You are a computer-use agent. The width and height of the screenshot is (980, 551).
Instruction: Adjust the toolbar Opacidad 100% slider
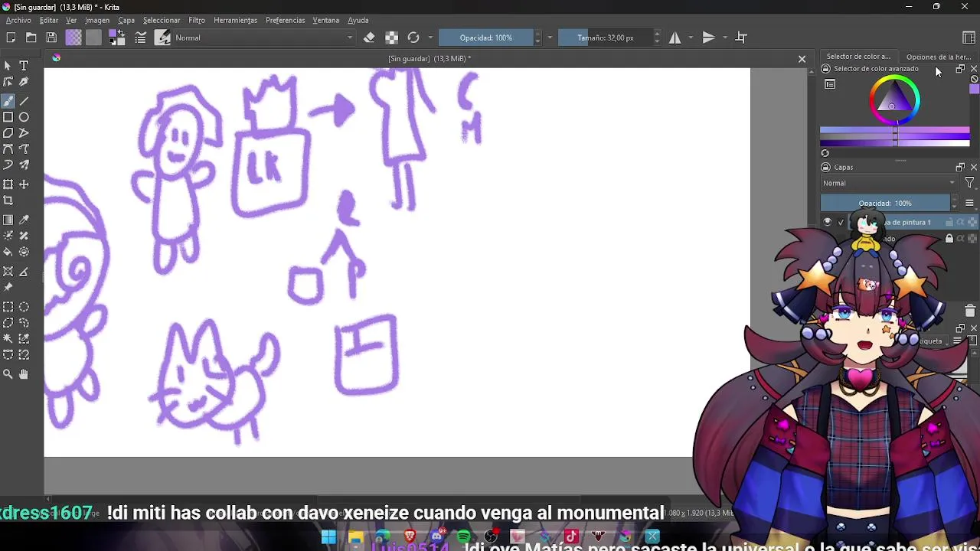(x=486, y=37)
